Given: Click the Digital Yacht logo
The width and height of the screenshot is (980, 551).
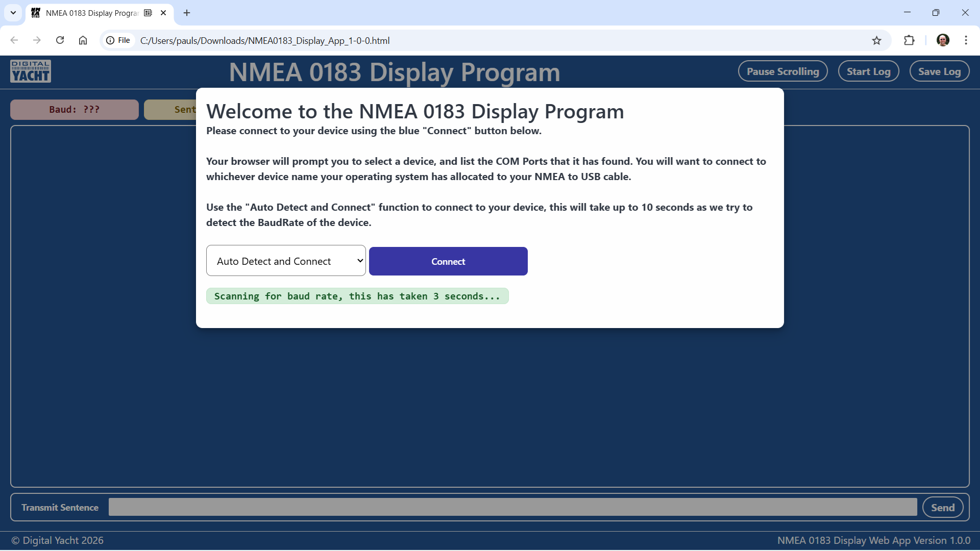Looking at the screenshot, I should click(31, 71).
